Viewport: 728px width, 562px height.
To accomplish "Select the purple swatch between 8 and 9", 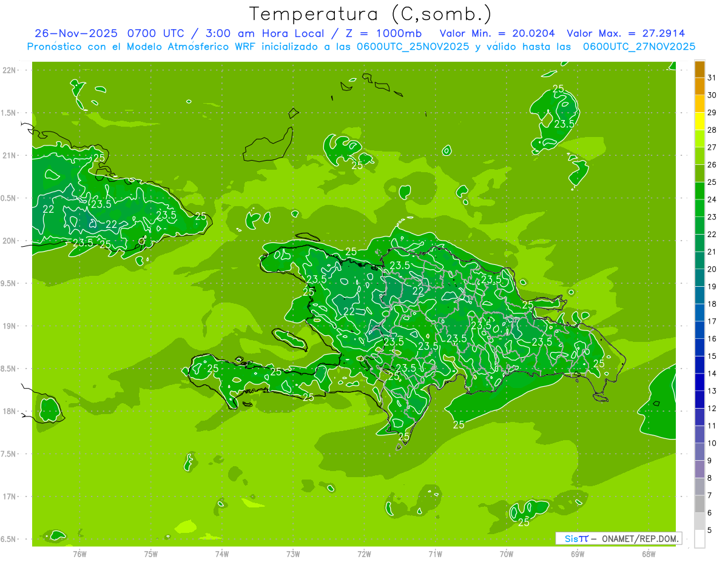I will coord(700,469).
